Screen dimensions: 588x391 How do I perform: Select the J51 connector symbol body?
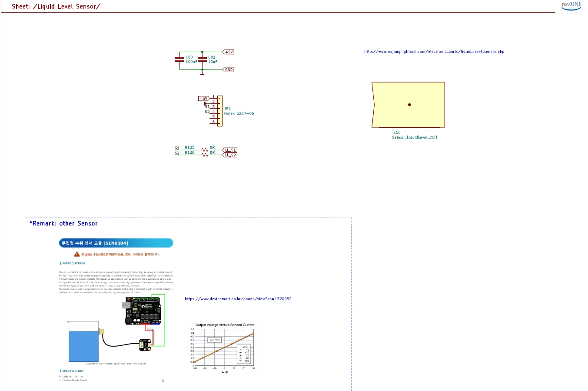tap(220, 111)
